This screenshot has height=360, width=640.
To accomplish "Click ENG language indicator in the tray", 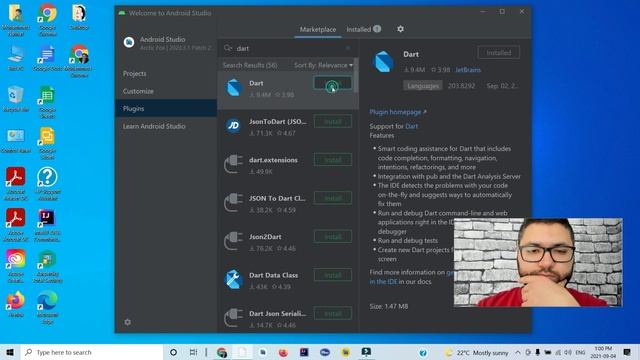I will (580, 352).
